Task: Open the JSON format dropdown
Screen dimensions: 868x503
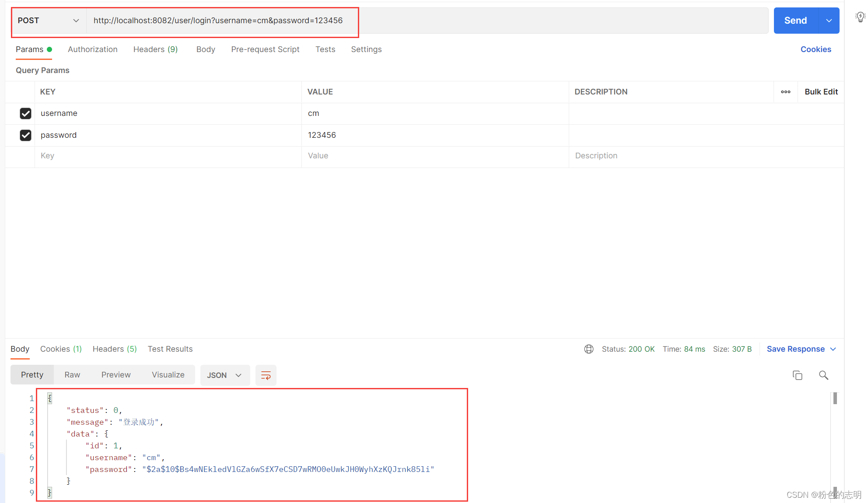Action: coord(224,375)
